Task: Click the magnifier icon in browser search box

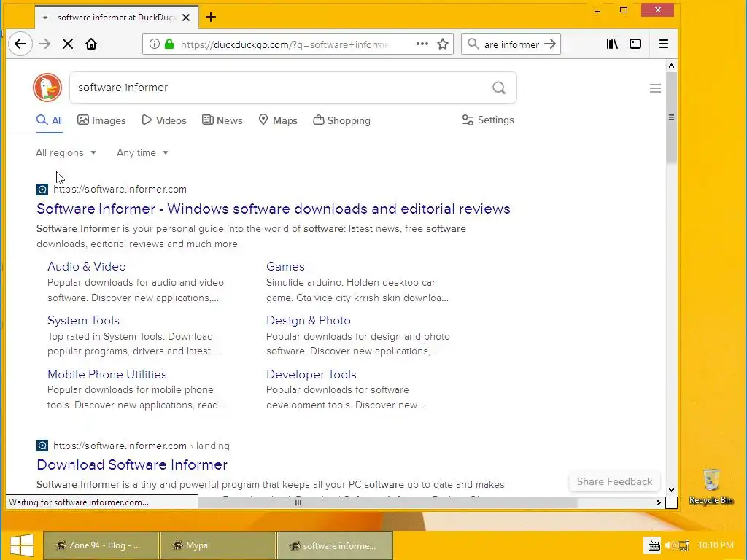Action: pyautogui.click(x=473, y=44)
